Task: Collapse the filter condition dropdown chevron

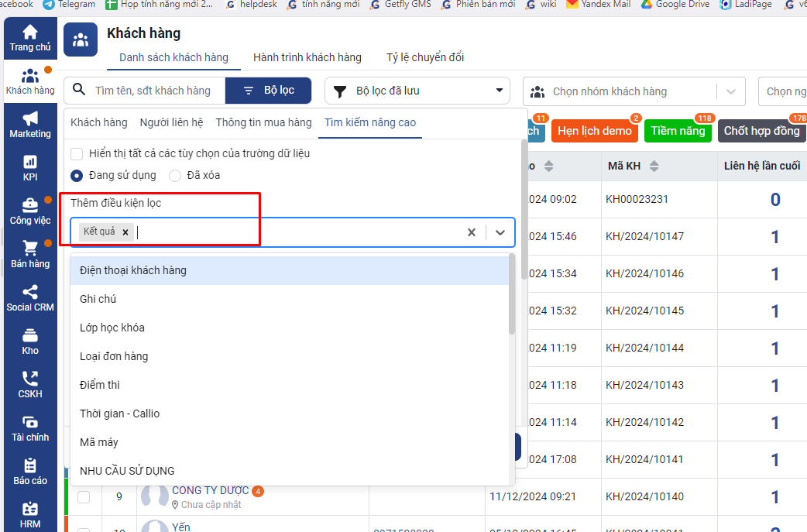Action: tap(500, 232)
